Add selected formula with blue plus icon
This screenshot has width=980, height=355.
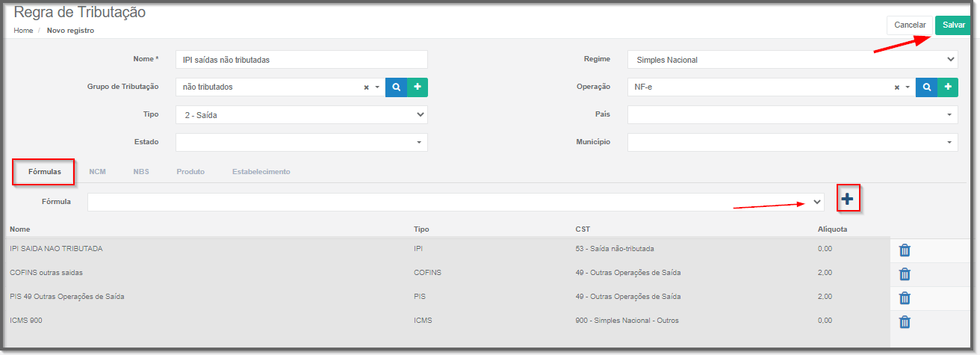click(x=848, y=199)
